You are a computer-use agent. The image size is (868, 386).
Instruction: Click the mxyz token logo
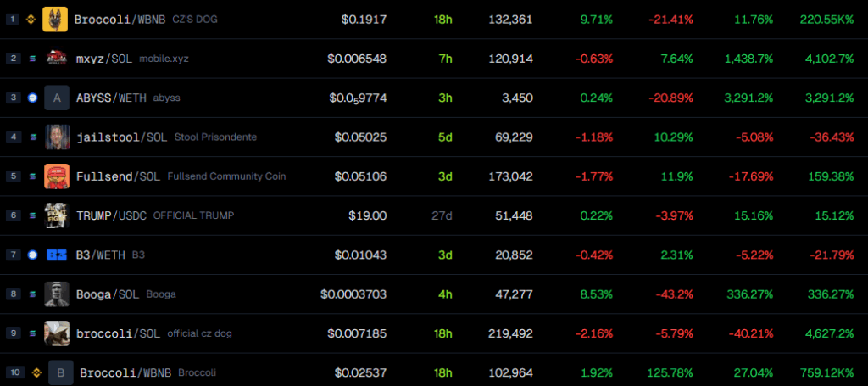[57, 59]
